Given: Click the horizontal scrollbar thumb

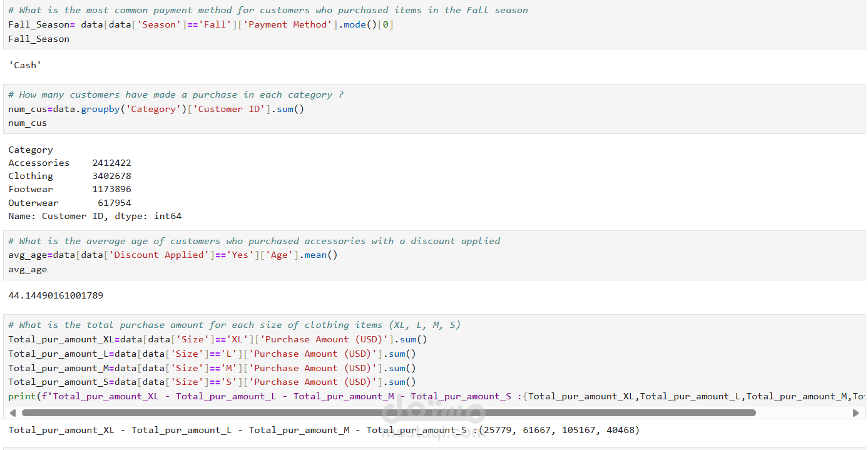Looking at the screenshot, I should pos(388,413).
